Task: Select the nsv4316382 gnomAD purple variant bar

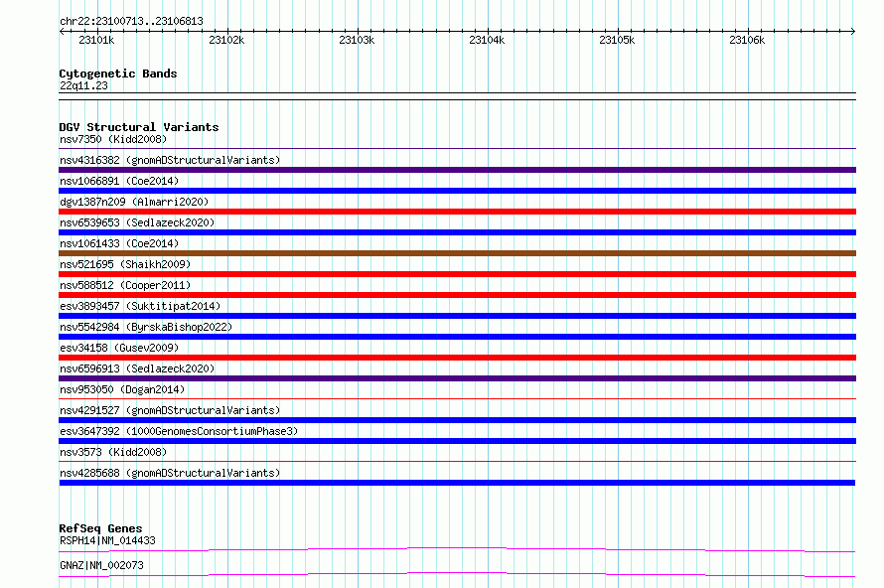Action: 457,170
